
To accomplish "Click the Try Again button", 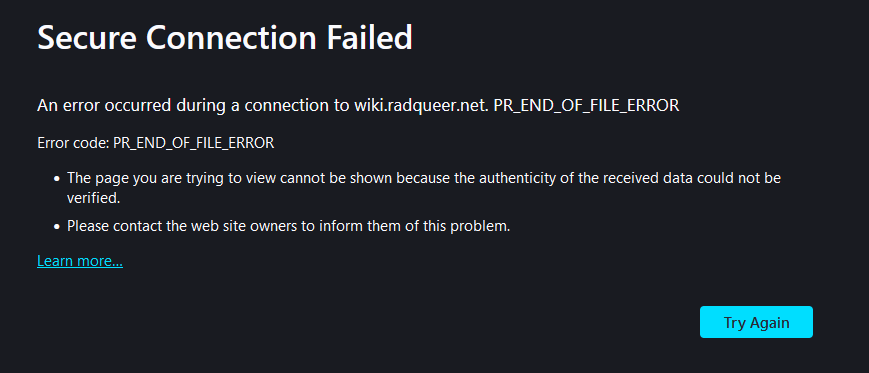I will [756, 322].
